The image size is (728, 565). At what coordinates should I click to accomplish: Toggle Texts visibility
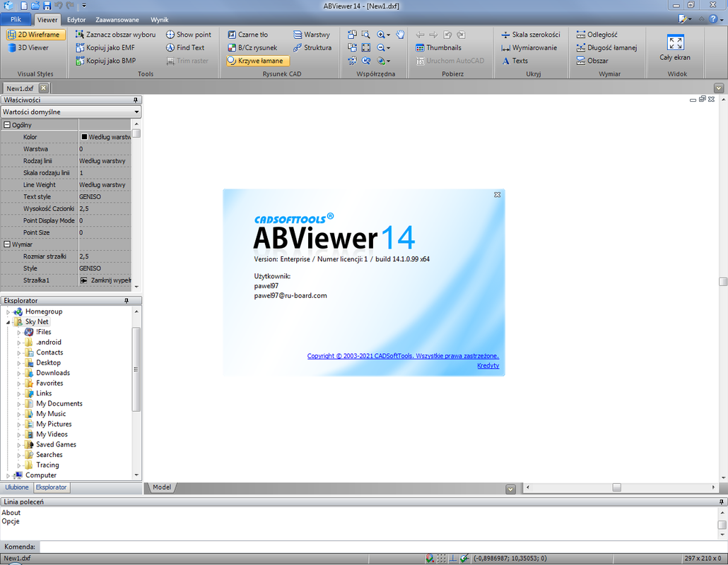(x=515, y=61)
